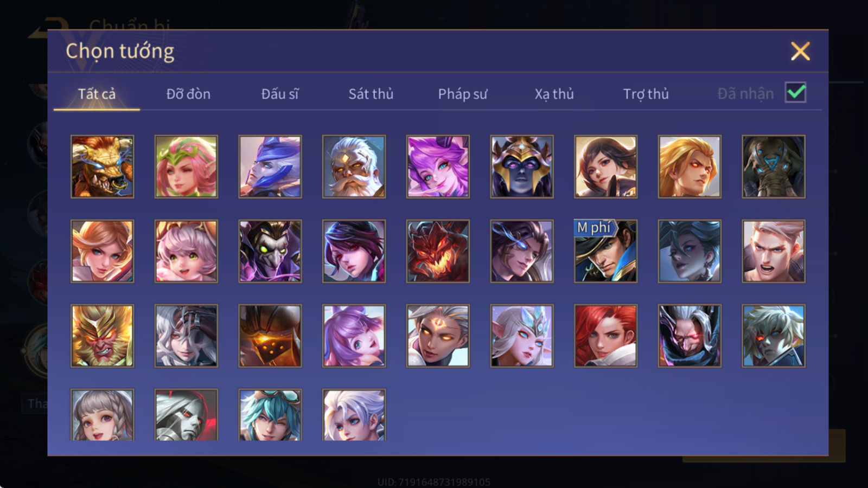Choose the hero marked M phí

point(605,251)
